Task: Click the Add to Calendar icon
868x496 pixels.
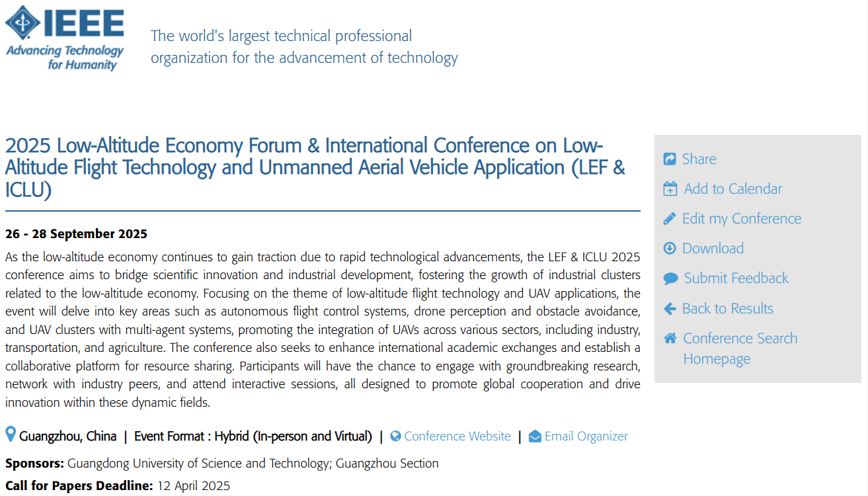Action: (670, 188)
